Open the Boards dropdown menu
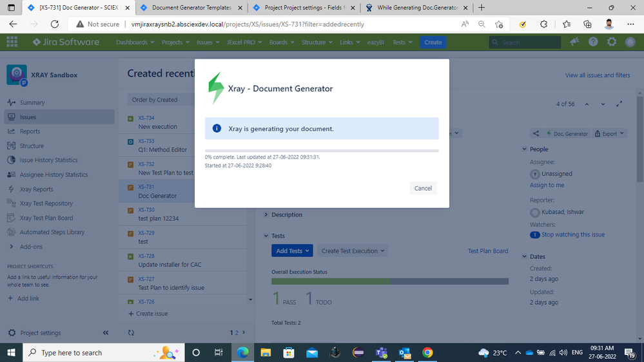Screen dimensions: 644x362 click(x=282, y=43)
